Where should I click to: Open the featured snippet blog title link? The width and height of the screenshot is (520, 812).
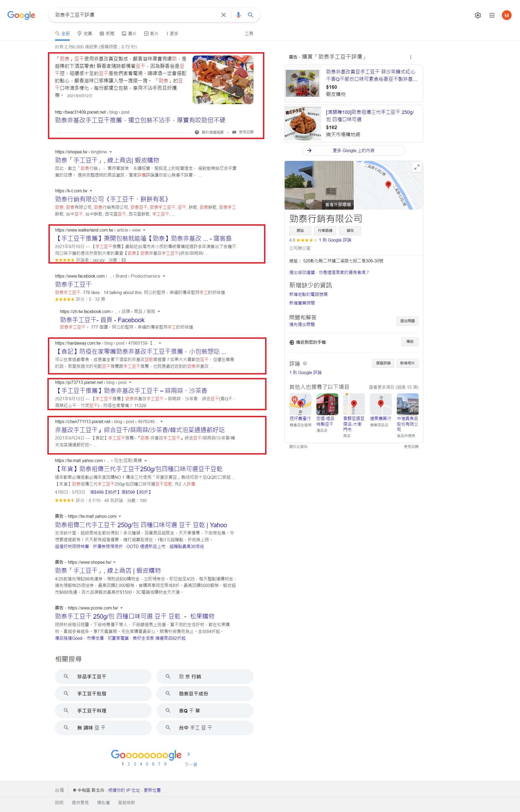[140, 120]
